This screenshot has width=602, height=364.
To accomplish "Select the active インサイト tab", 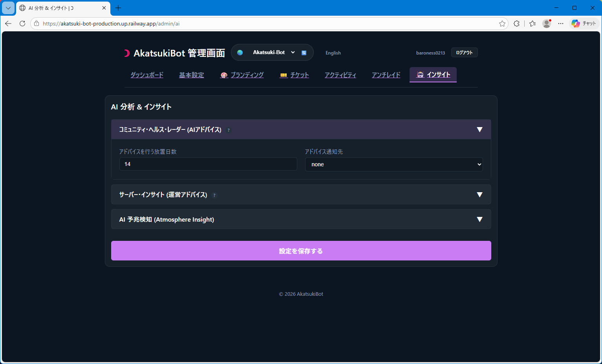I will tap(433, 75).
